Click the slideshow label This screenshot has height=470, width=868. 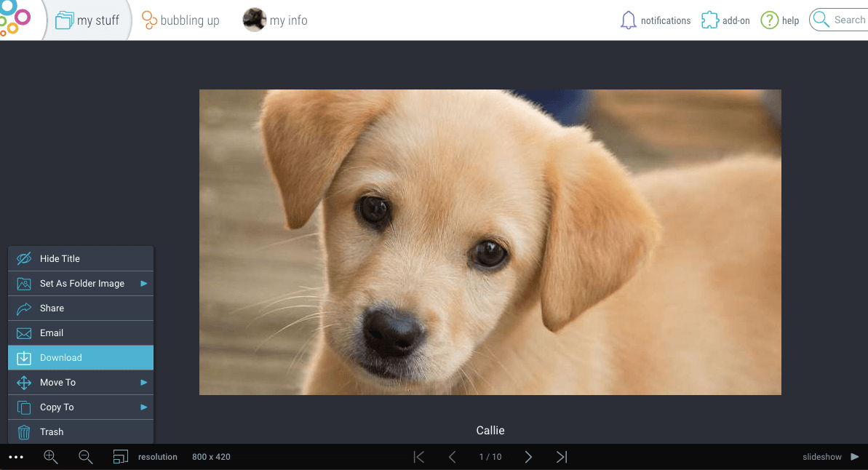822,457
